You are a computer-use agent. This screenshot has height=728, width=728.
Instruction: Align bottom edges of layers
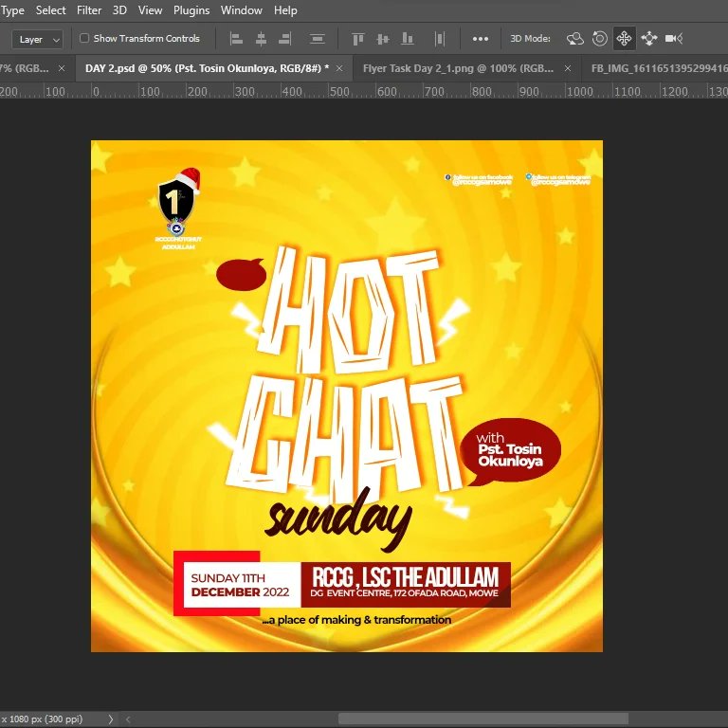pyautogui.click(x=408, y=39)
